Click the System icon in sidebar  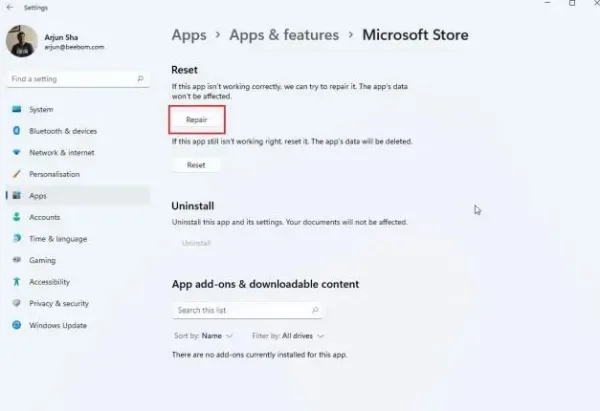click(16, 109)
